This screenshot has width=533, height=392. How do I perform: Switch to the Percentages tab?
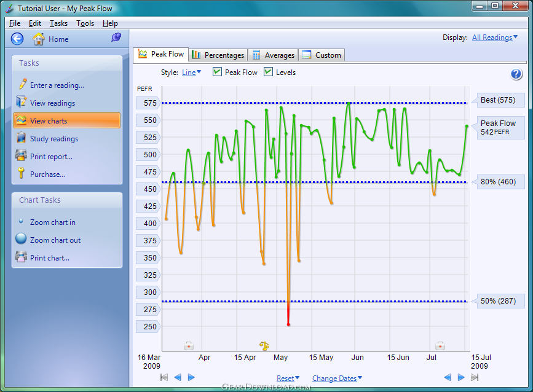(x=218, y=55)
